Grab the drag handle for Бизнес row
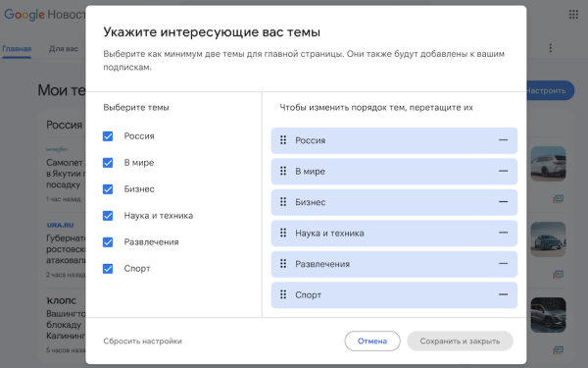Viewport: 588px width, 368px height. [283, 202]
